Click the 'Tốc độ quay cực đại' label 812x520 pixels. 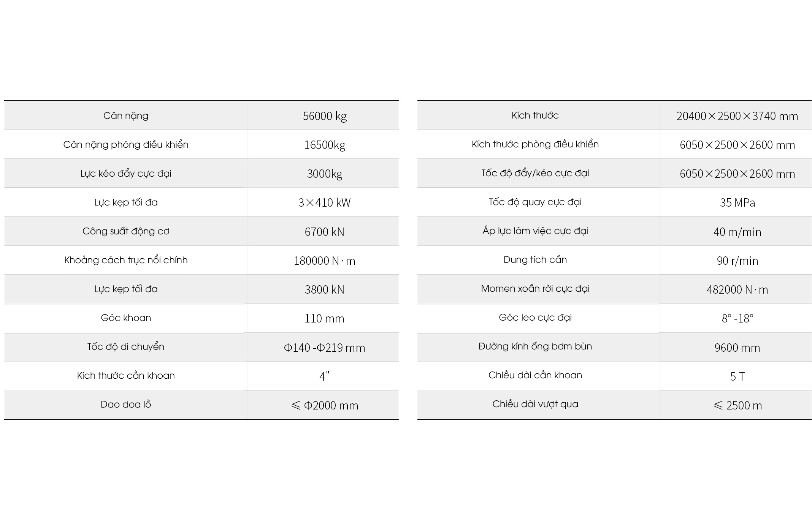(535, 202)
